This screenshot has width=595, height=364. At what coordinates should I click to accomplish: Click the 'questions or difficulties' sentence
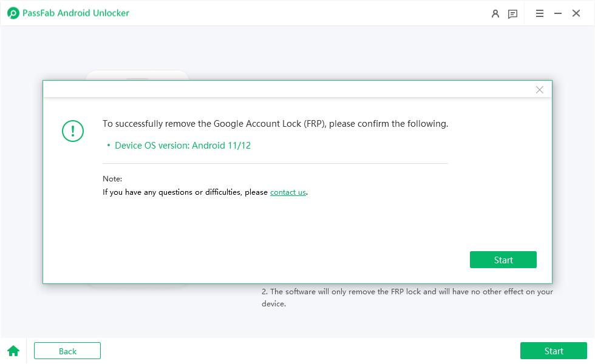[185, 192]
